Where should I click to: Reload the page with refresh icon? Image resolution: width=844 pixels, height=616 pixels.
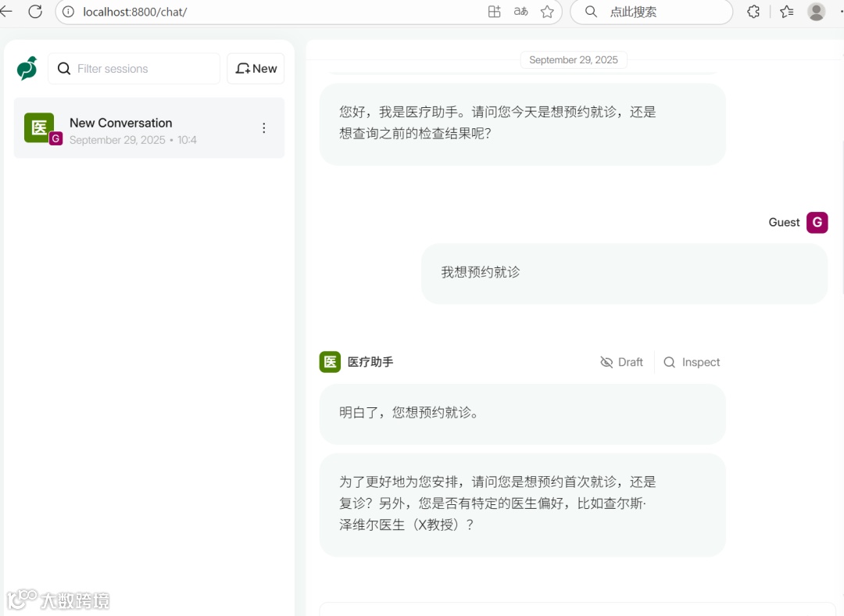[x=35, y=11]
